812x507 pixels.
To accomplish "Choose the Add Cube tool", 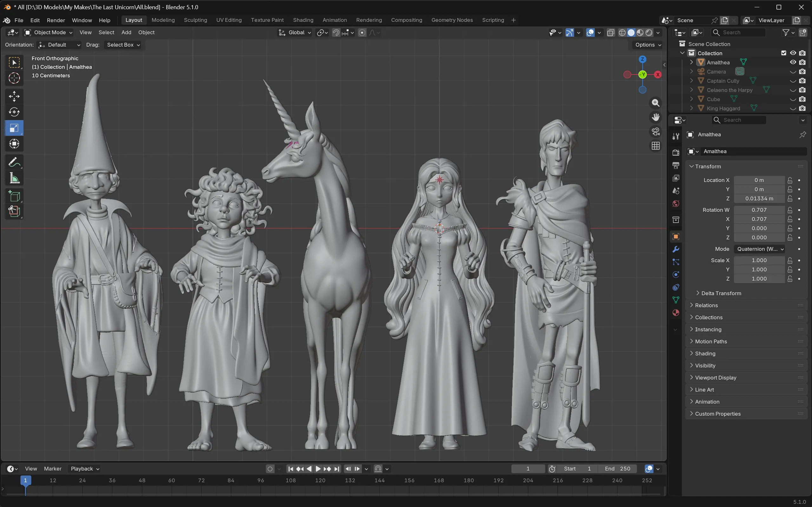I will point(14,196).
